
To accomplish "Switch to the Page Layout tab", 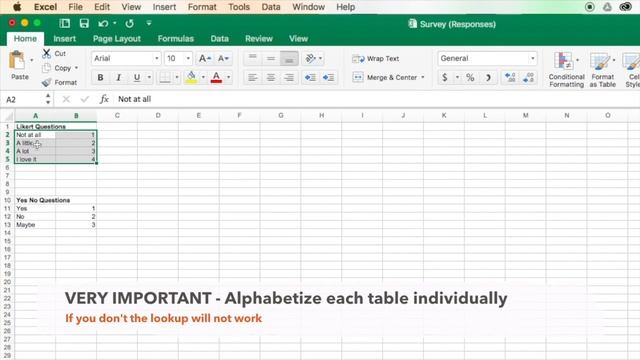I will click(x=117, y=39).
